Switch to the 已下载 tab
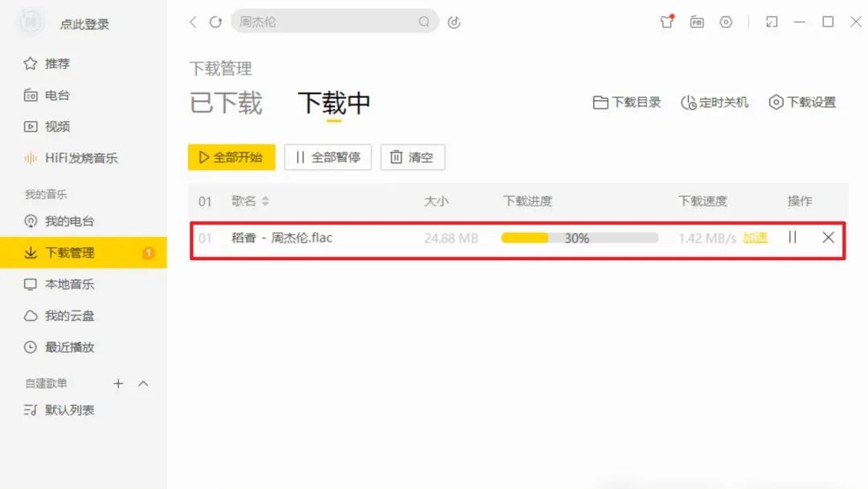 pos(226,103)
